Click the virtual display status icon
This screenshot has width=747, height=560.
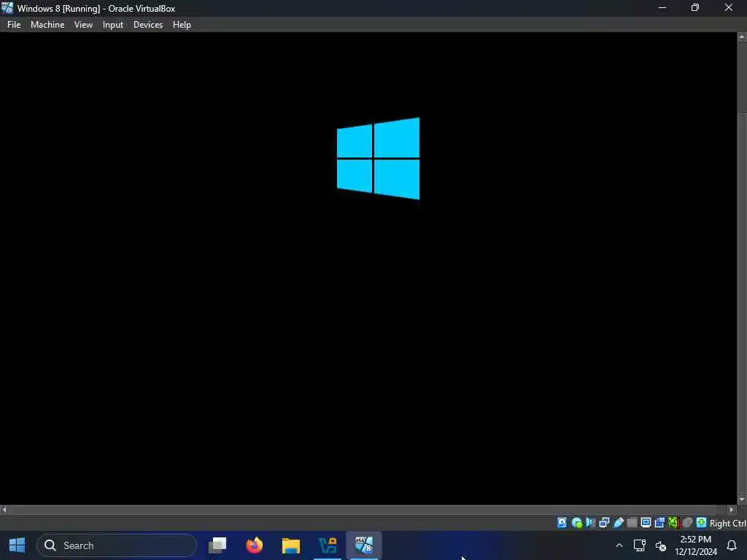point(646,523)
